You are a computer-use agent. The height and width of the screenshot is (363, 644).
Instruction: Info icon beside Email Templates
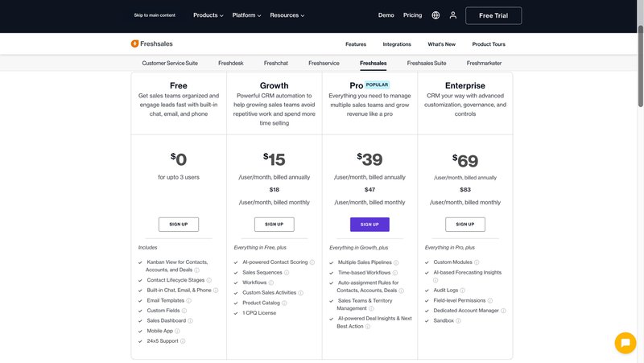coord(189,300)
